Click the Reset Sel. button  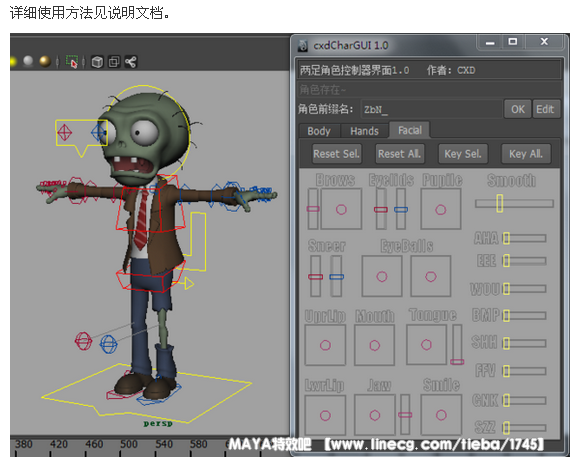coord(336,154)
